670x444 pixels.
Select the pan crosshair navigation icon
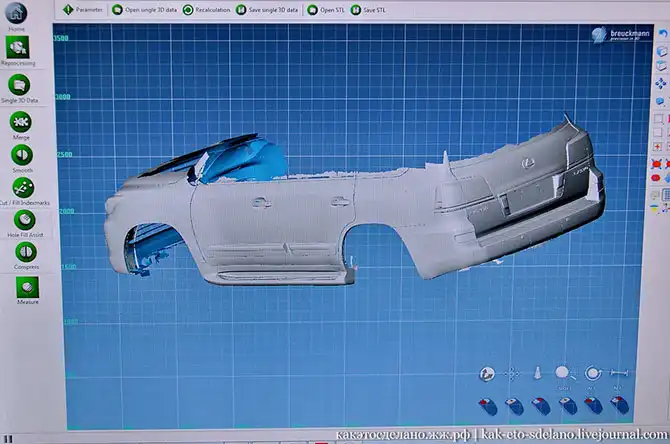[x=511, y=374]
